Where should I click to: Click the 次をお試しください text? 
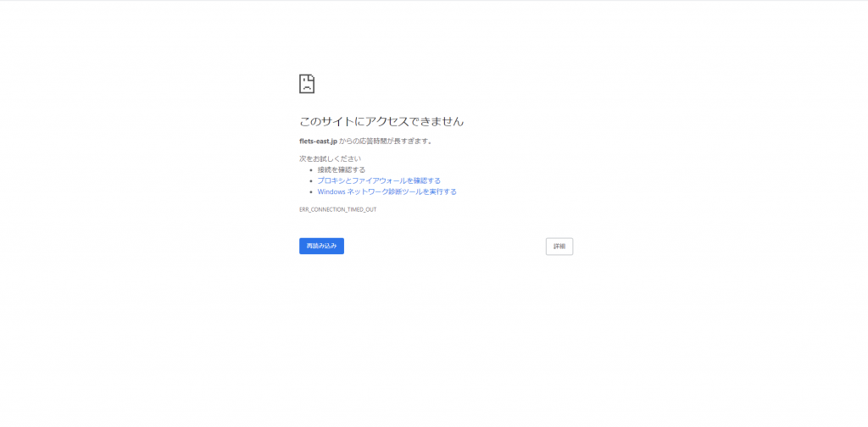(330, 158)
